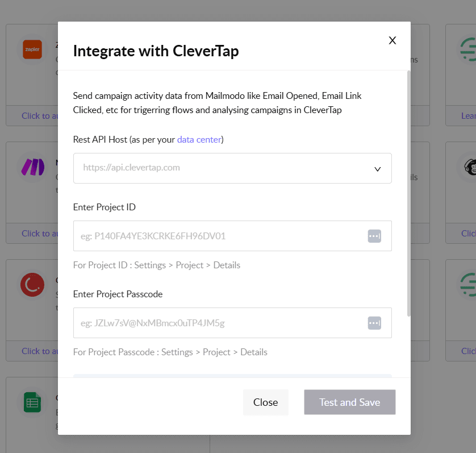This screenshot has width=476, height=453.
Task: Click the Zapier integration icon
Action: (x=32, y=49)
